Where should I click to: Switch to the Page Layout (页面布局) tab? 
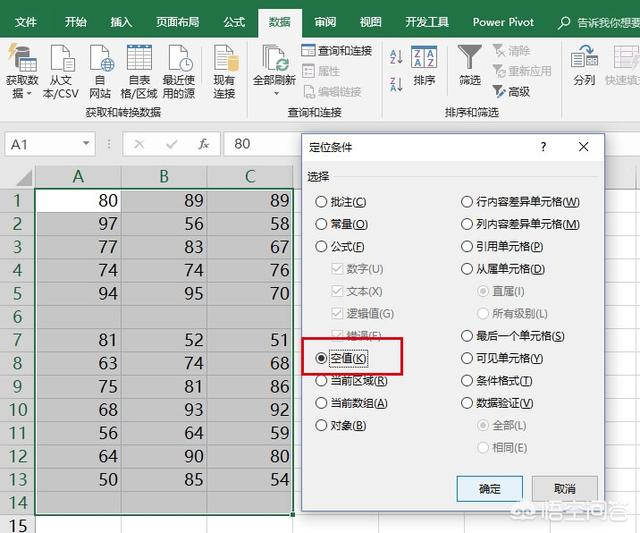(x=178, y=22)
